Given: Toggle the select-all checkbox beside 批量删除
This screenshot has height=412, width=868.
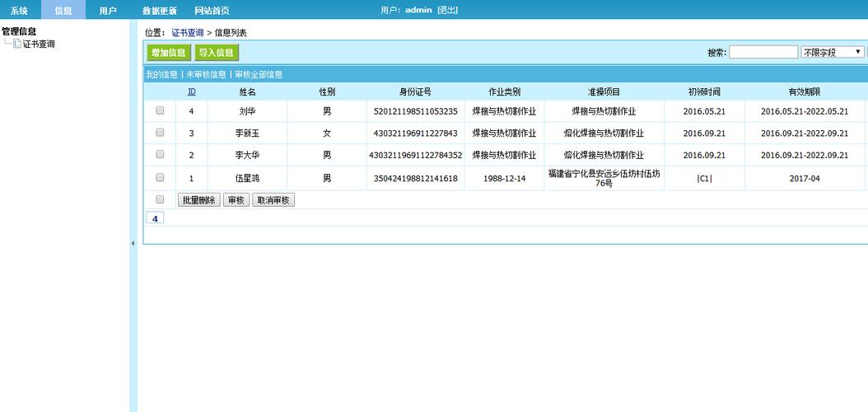Looking at the screenshot, I should (x=160, y=199).
